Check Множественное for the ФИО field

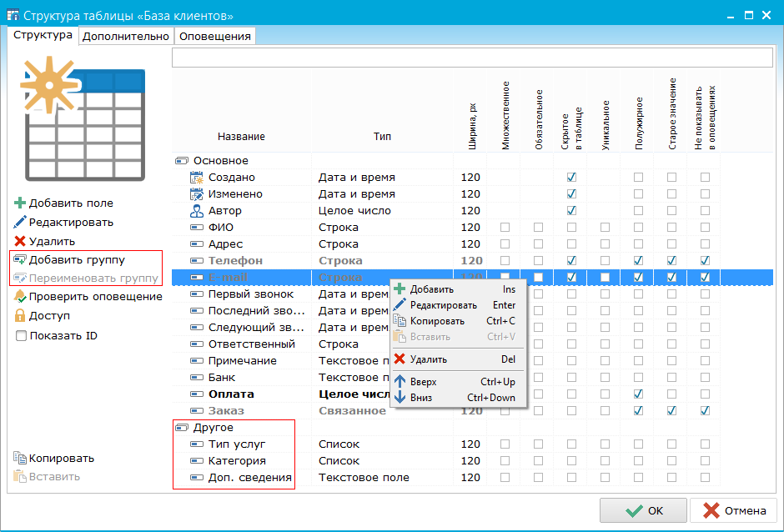pyautogui.click(x=505, y=228)
